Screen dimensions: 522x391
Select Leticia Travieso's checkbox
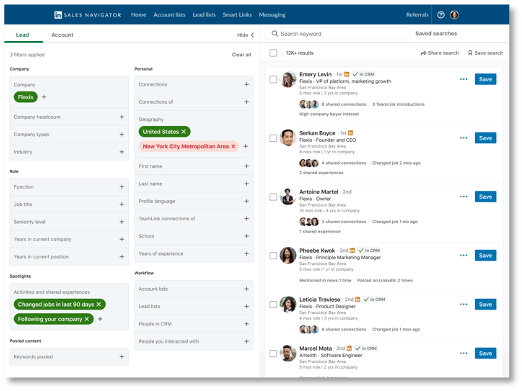pyautogui.click(x=273, y=304)
